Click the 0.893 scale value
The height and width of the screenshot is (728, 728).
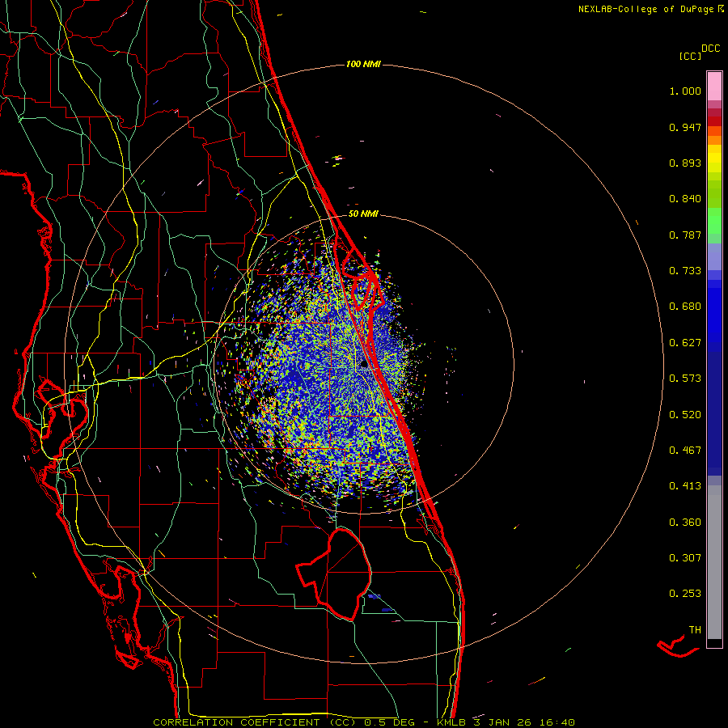pyautogui.click(x=685, y=163)
